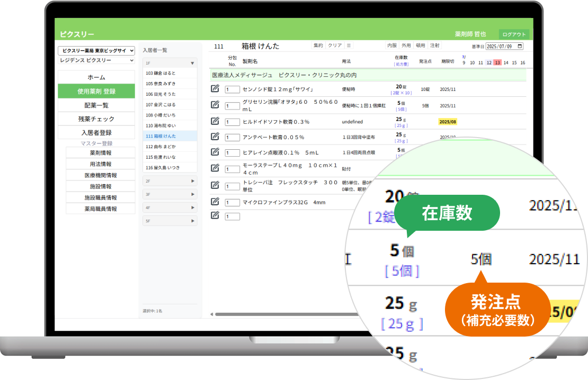The height and width of the screenshot is (380, 588).
Task: Toggle the 外用 medication filter
Action: tap(406, 46)
